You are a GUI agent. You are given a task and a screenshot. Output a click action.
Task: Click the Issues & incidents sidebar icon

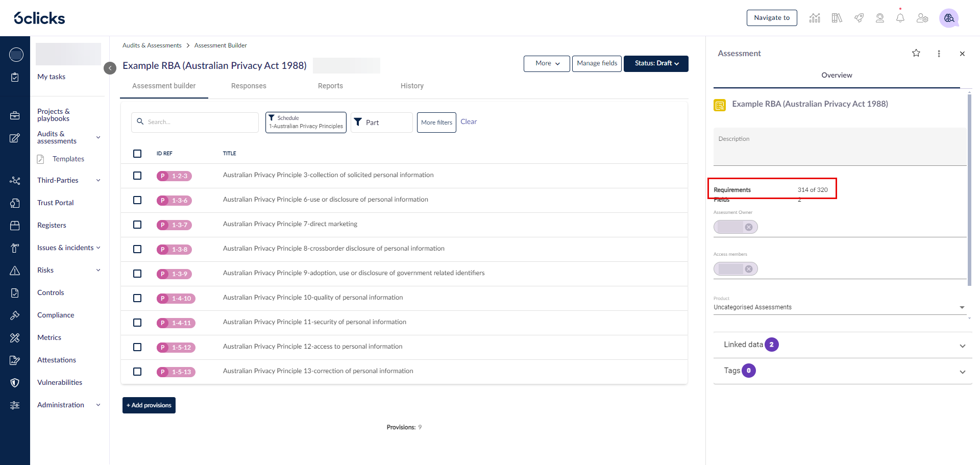pos(15,248)
